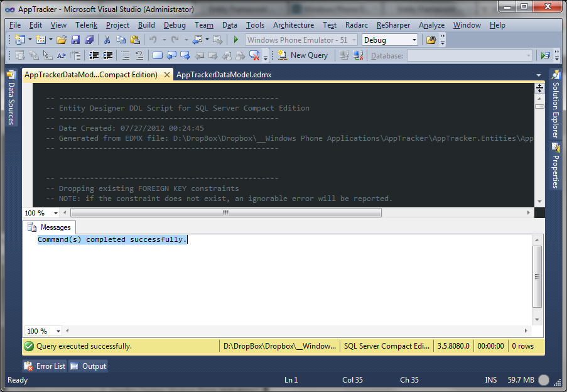The height and width of the screenshot is (392, 567).
Task: Click the Display Word Completion icon
Action: [62, 55]
